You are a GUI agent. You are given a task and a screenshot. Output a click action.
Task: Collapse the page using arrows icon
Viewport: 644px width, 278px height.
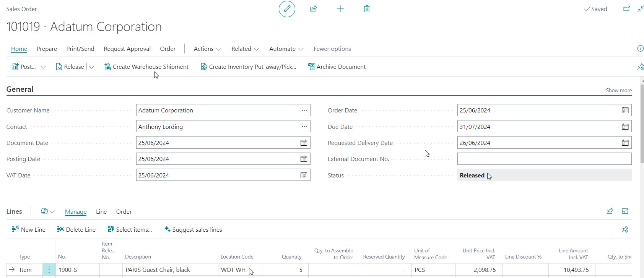pyautogui.click(x=641, y=9)
